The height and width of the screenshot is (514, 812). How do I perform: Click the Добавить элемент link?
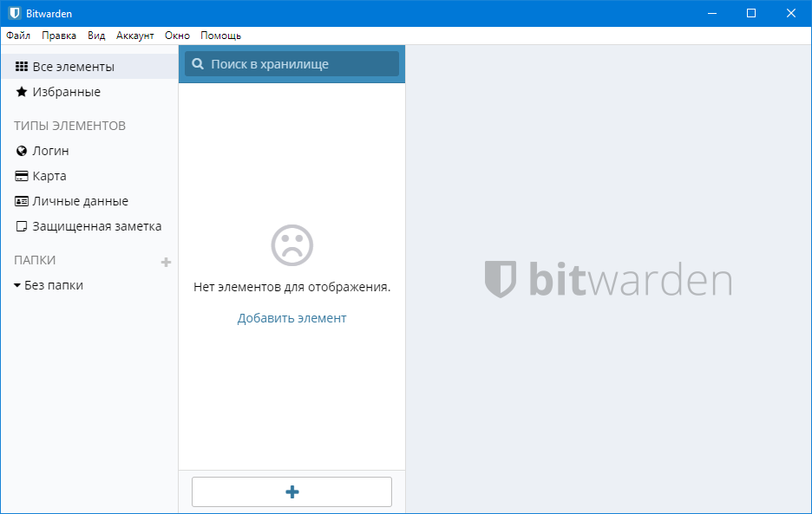pos(291,318)
